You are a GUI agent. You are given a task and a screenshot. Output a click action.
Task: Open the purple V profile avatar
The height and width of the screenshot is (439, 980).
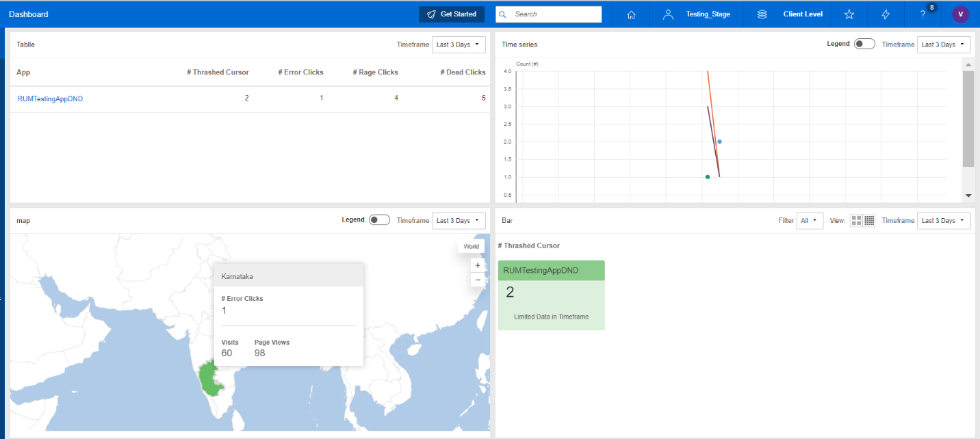click(961, 14)
